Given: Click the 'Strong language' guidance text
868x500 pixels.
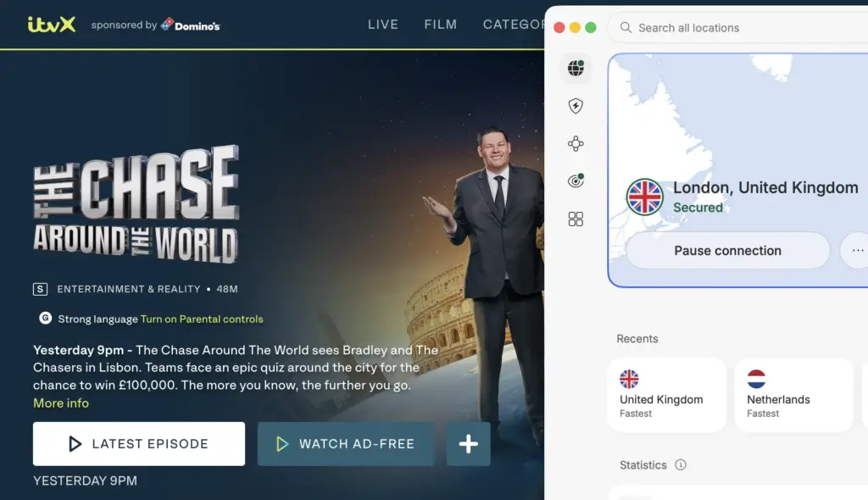Looking at the screenshot, I should pos(97,319).
